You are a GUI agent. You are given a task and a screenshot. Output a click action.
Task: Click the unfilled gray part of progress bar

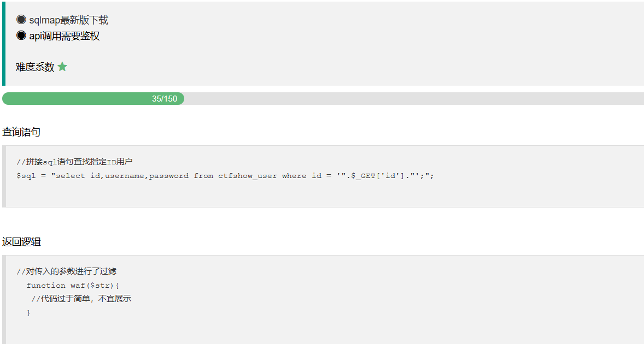pyautogui.click(x=410, y=99)
